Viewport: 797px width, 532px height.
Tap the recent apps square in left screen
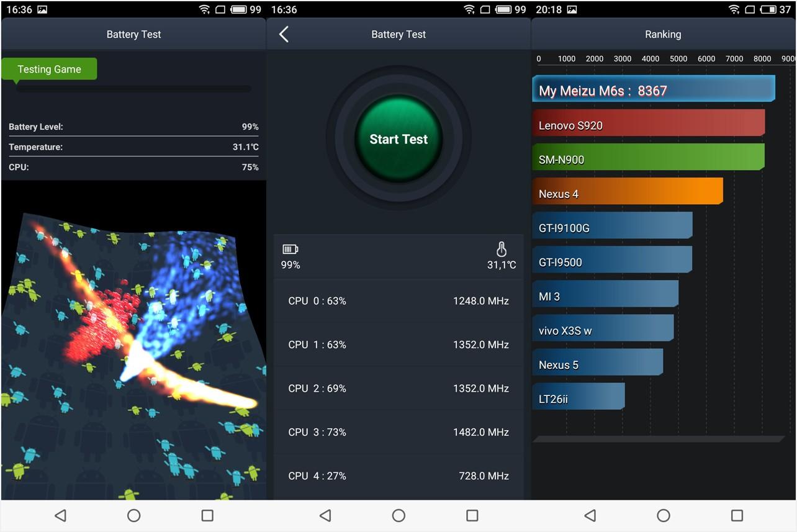pyautogui.click(x=207, y=515)
